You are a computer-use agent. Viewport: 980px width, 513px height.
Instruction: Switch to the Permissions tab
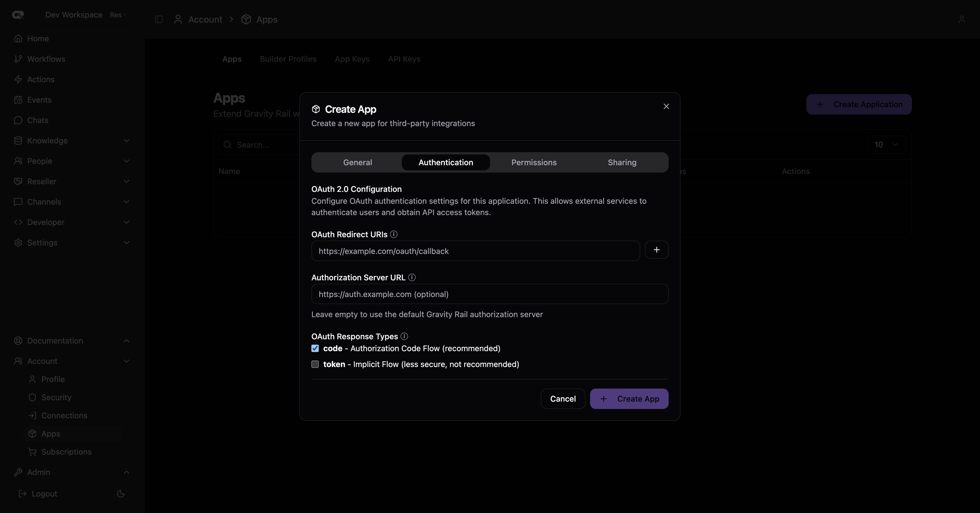(534, 162)
